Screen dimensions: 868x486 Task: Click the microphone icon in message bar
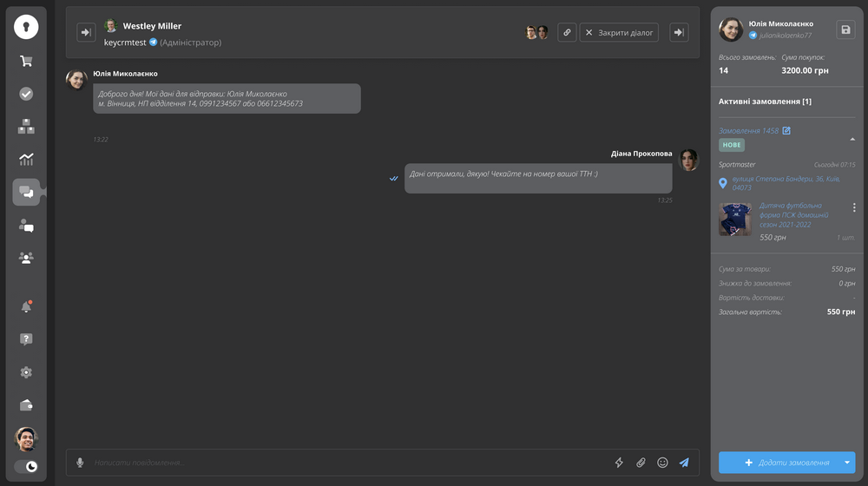pyautogui.click(x=80, y=463)
